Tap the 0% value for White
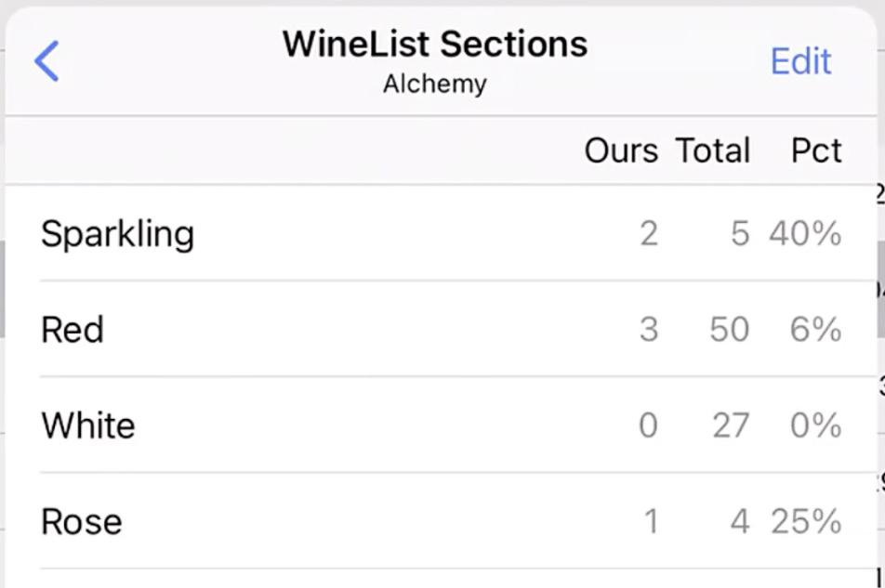This screenshot has height=588, width=885. (816, 425)
